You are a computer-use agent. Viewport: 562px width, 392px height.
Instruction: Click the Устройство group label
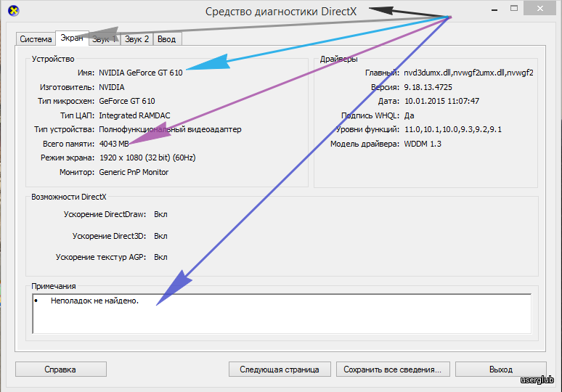pos(53,59)
